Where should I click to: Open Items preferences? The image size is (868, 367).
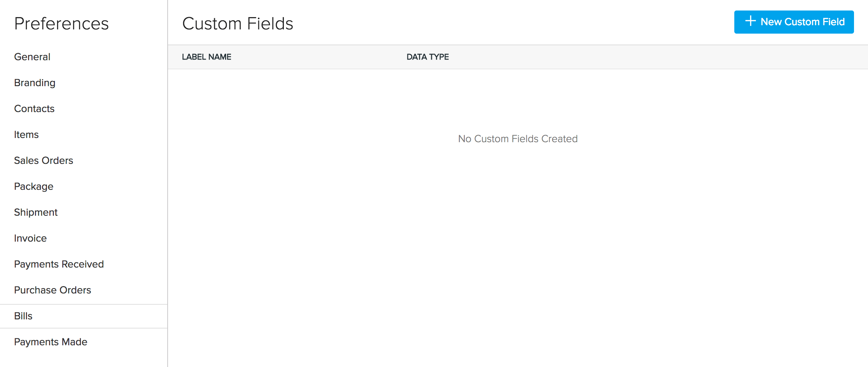click(26, 134)
